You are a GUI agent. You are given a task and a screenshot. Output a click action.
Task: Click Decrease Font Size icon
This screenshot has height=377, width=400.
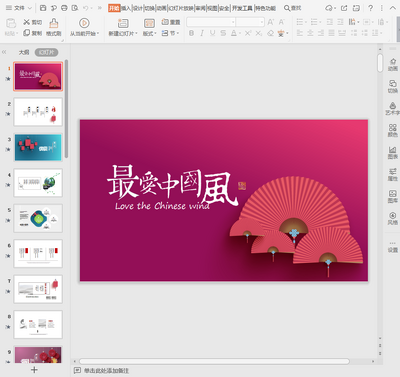[x=282, y=22]
